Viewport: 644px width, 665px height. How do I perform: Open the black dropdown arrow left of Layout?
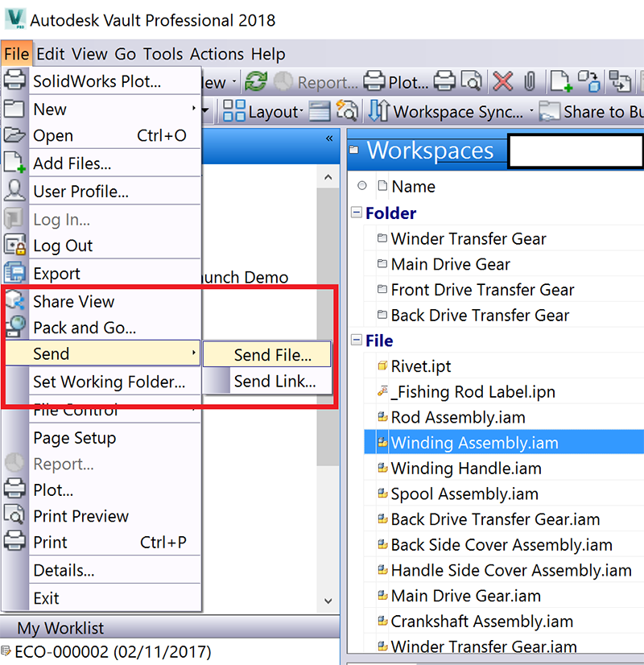point(205,111)
